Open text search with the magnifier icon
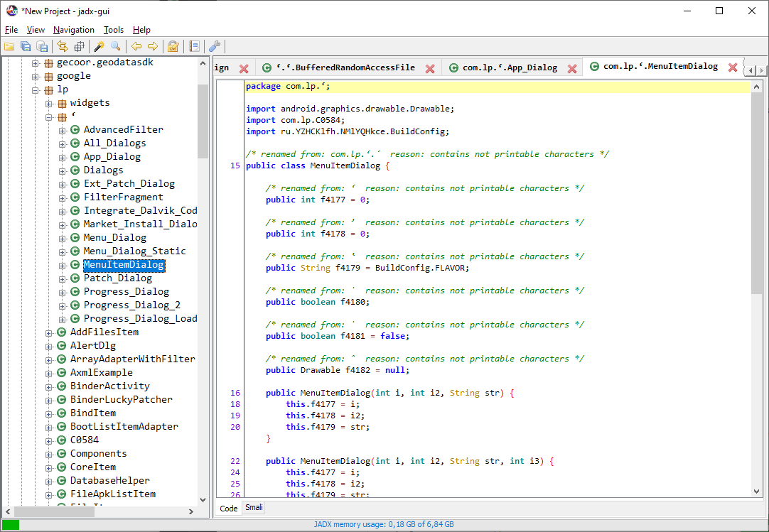The height and width of the screenshot is (532, 769). pyautogui.click(x=115, y=46)
